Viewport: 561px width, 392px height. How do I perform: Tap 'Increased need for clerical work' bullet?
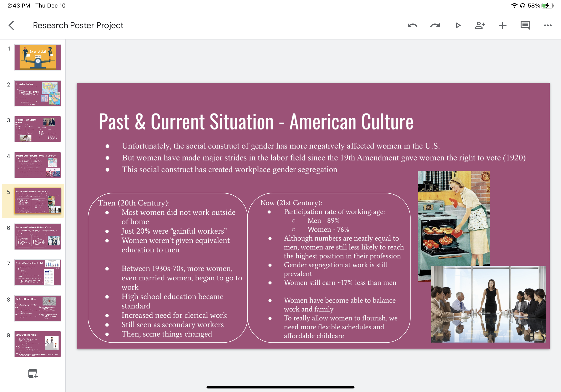coord(174,315)
